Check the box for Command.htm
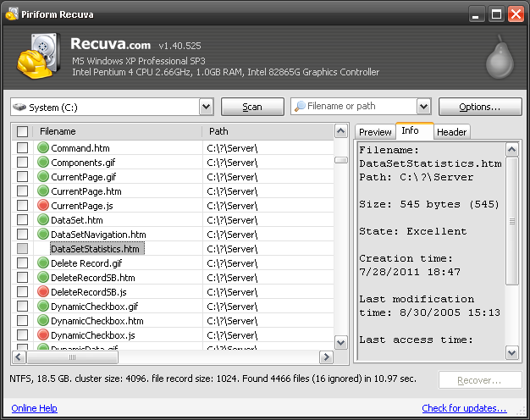The image size is (530, 420). point(22,148)
